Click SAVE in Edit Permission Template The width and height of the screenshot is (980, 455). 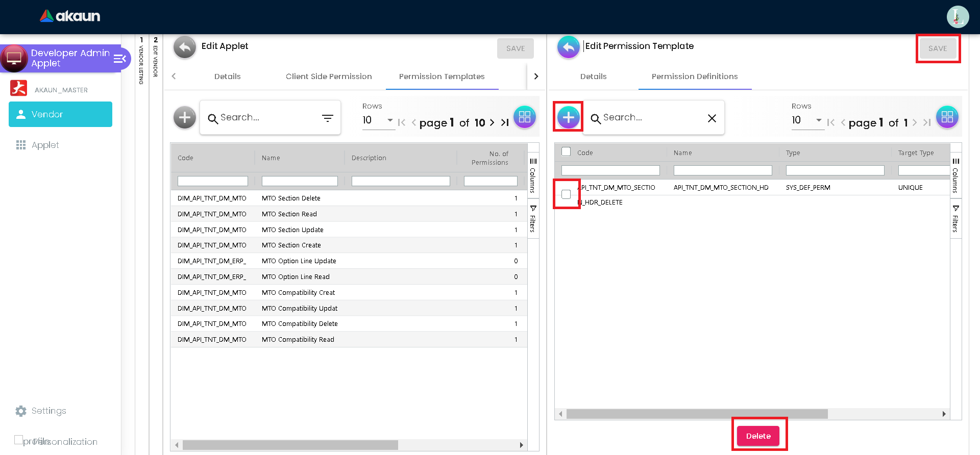[x=937, y=48]
